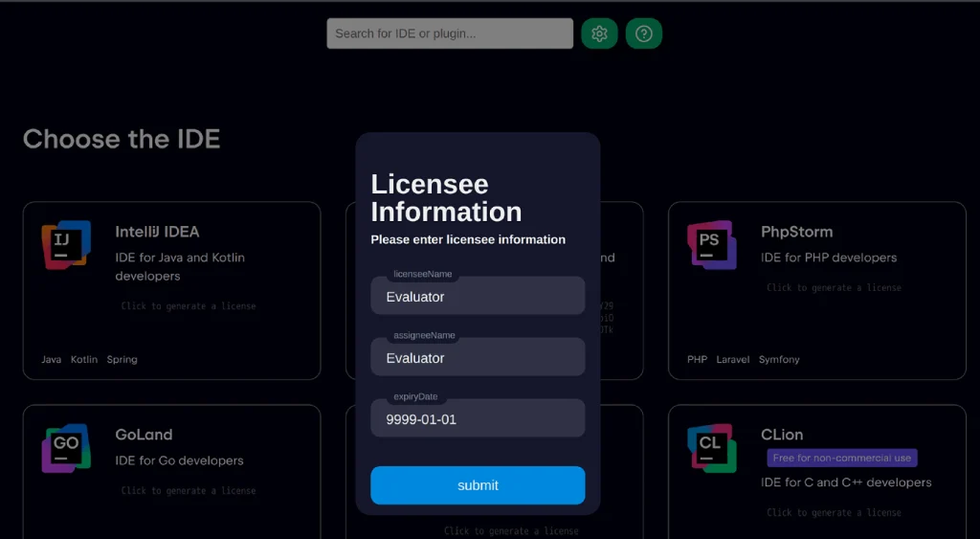
Task: Generate a license in the GoLand card
Action: [x=189, y=491]
